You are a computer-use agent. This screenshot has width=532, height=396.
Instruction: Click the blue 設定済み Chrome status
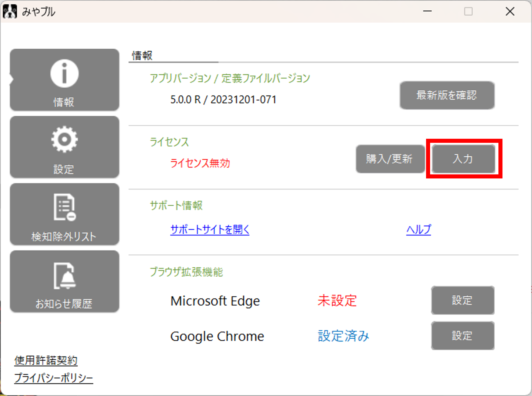point(343,336)
